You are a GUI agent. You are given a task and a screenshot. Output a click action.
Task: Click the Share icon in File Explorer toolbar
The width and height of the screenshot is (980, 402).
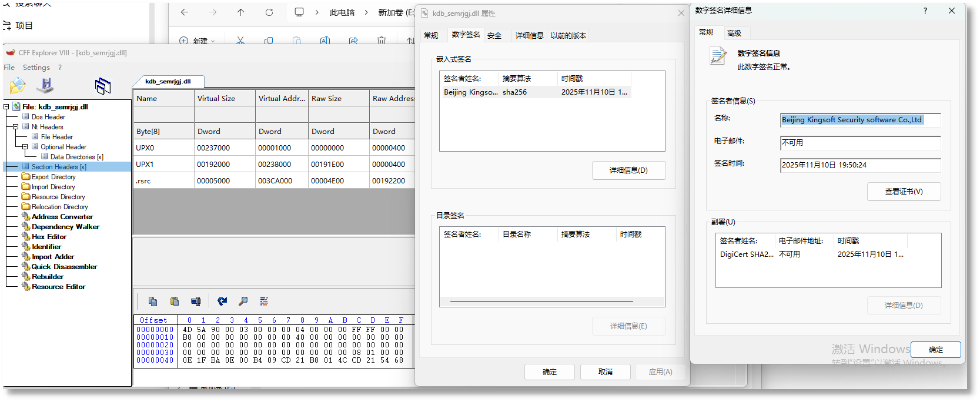coord(353,41)
